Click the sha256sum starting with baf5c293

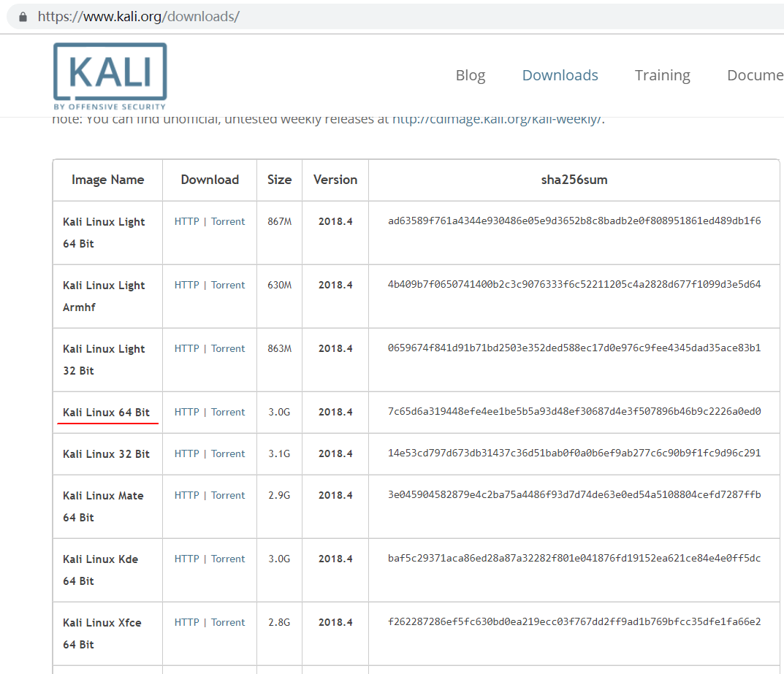(574, 558)
